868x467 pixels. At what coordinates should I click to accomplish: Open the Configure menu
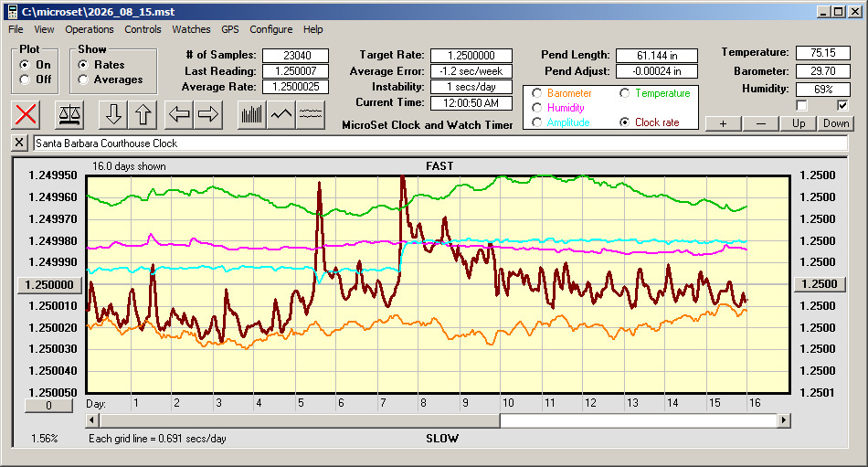pos(270,29)
